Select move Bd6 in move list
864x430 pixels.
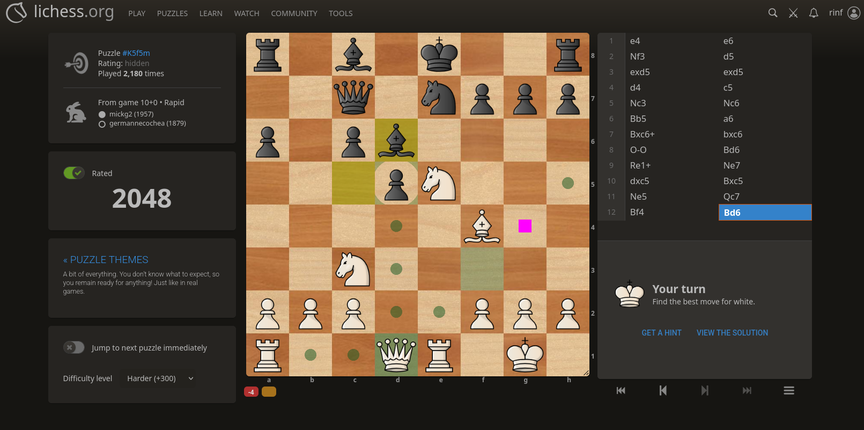click(x=764, y=212)
